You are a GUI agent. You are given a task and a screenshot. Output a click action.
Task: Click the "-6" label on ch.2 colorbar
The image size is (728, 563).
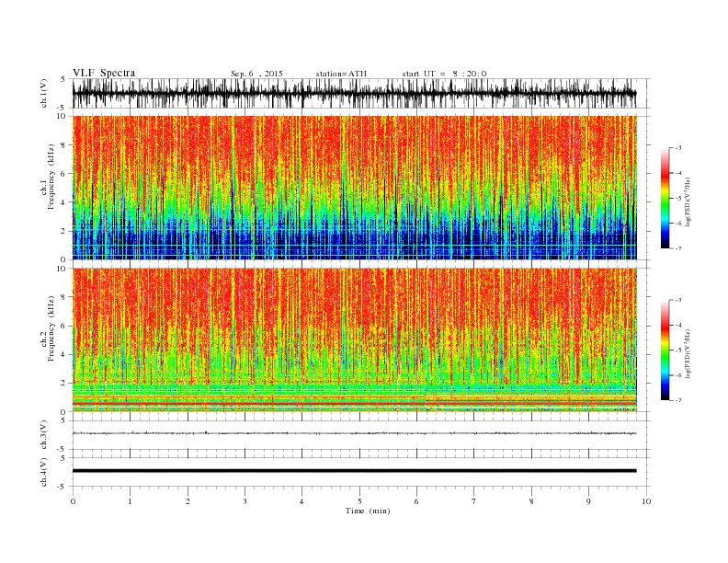coord(678,375)
